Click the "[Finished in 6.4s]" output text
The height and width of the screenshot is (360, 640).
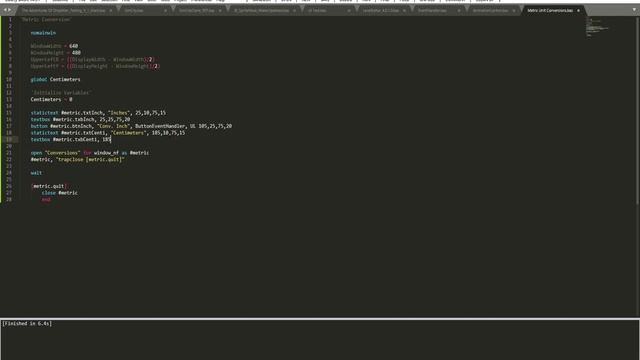27,324
